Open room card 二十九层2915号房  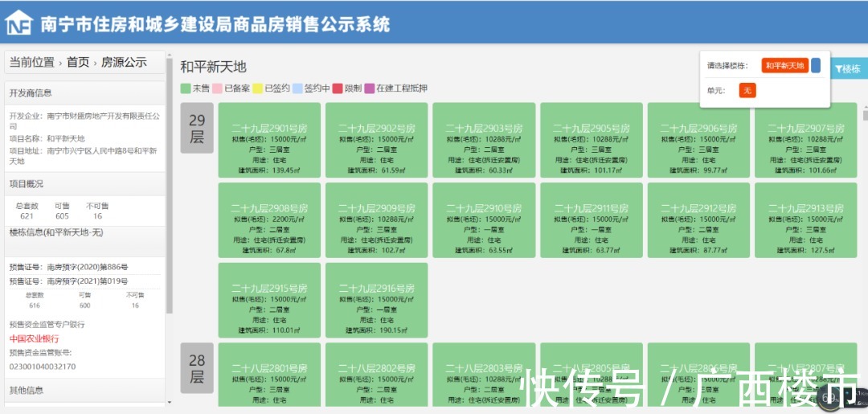[269, 301]
